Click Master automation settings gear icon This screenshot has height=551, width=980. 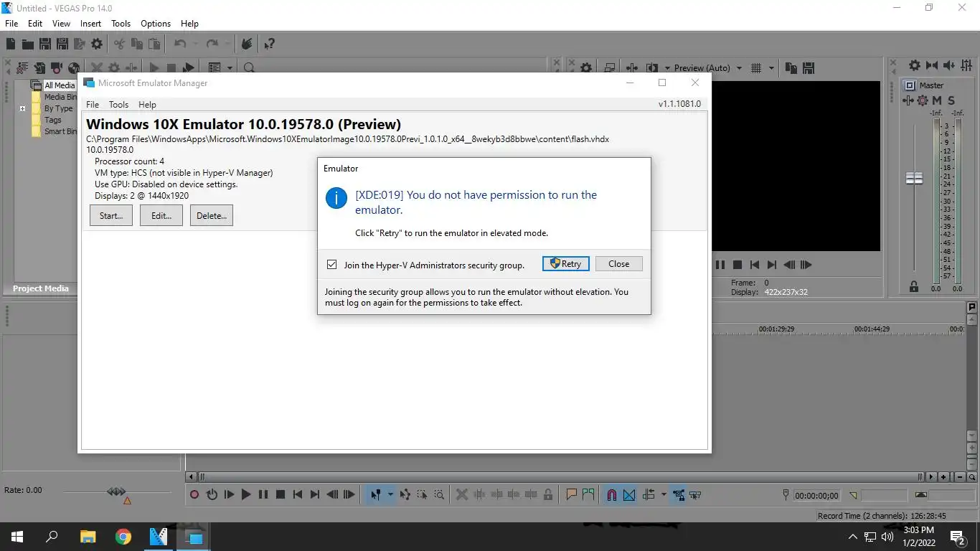point(923,100)
